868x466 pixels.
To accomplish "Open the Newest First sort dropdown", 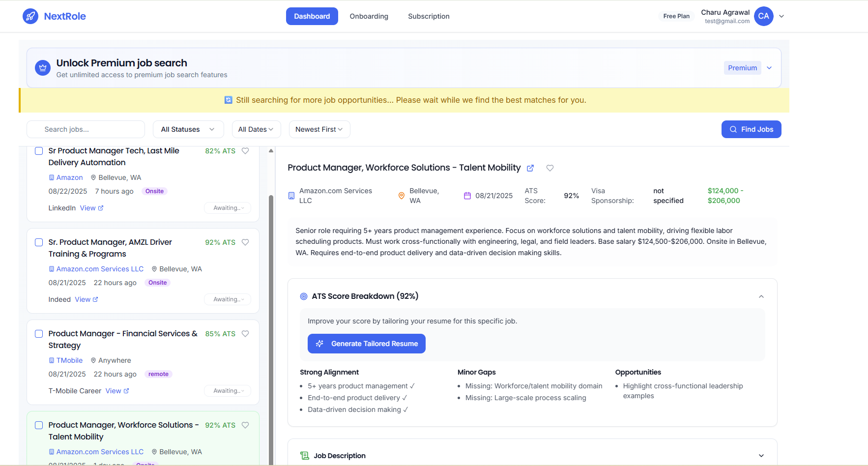I will click(319, 129).
